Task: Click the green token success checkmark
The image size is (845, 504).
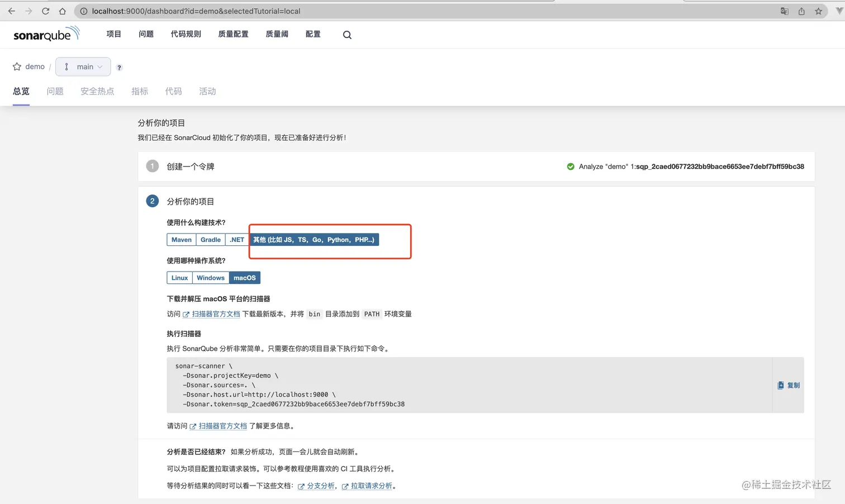Action: pos(571,167)
